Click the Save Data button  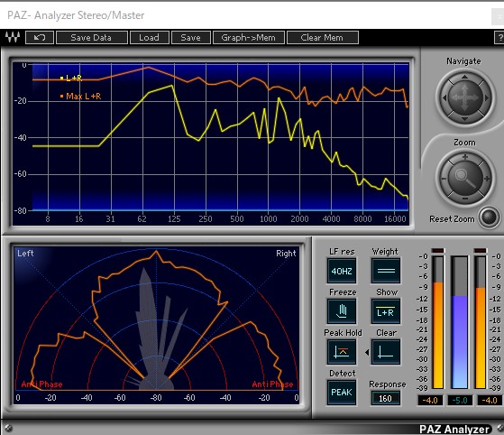[x=91, y=37]
